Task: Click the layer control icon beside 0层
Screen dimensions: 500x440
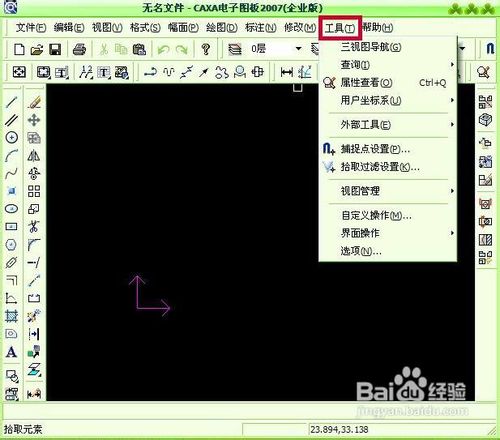Action: click(235, 49)
